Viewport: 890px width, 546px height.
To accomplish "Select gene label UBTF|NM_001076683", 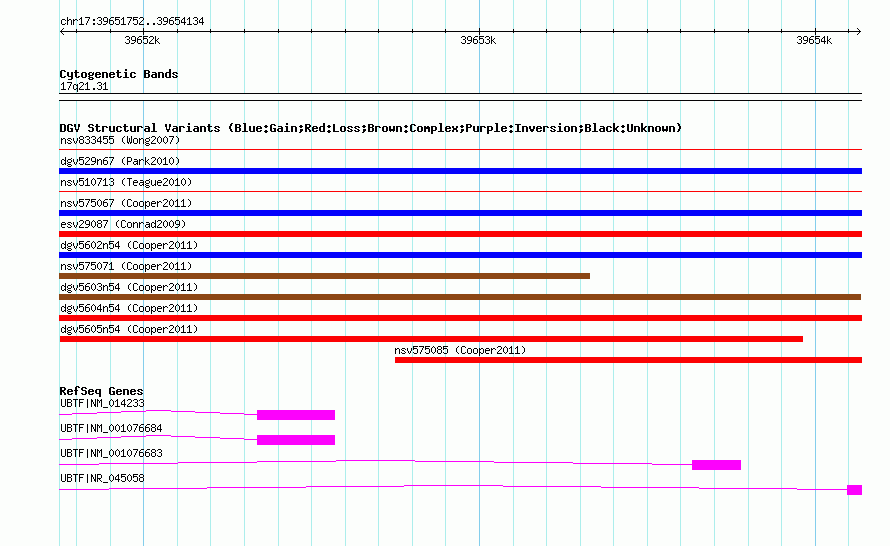I will (111, 453).
